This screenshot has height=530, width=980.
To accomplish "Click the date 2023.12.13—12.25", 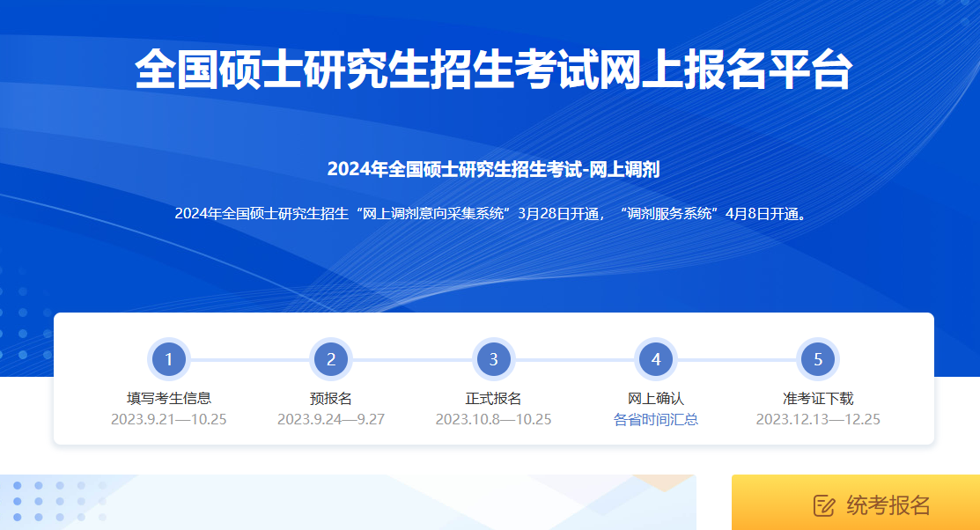I will click(818, 419).
